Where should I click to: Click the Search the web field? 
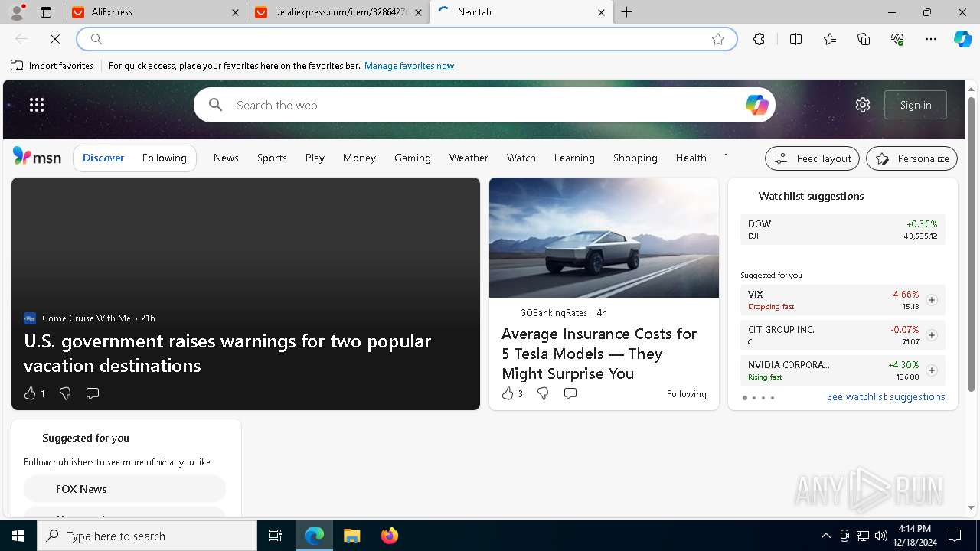click(484, 105)
